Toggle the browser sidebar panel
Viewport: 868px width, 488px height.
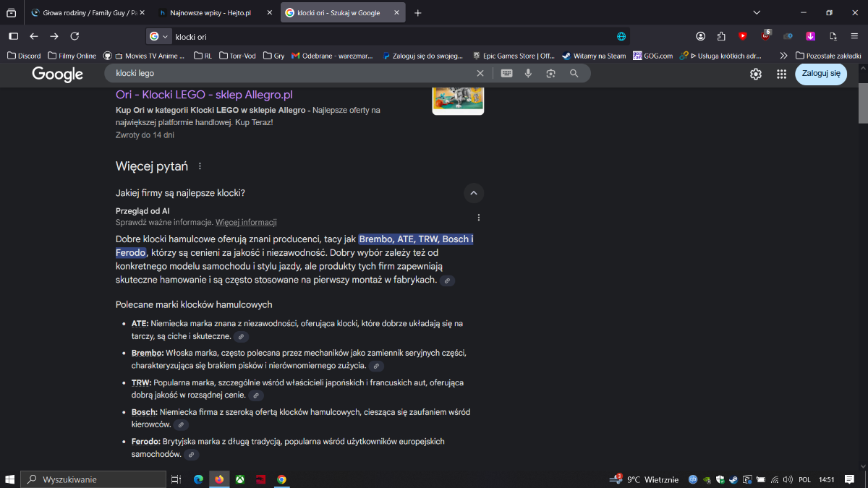(13, 36)
